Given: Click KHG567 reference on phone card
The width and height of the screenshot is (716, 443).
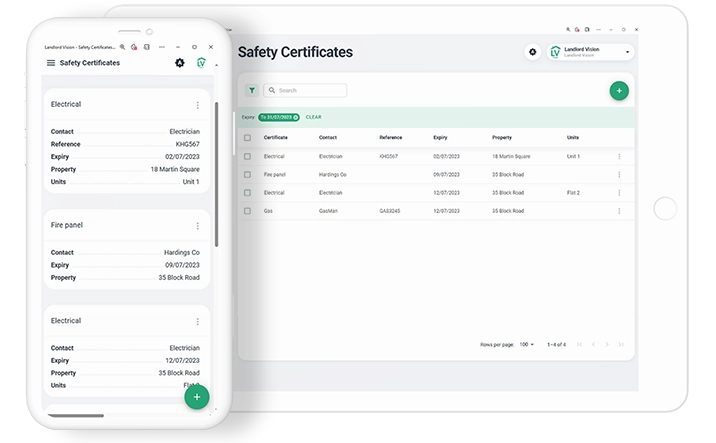Looking at the screenshot, I should tap(188, 144).
